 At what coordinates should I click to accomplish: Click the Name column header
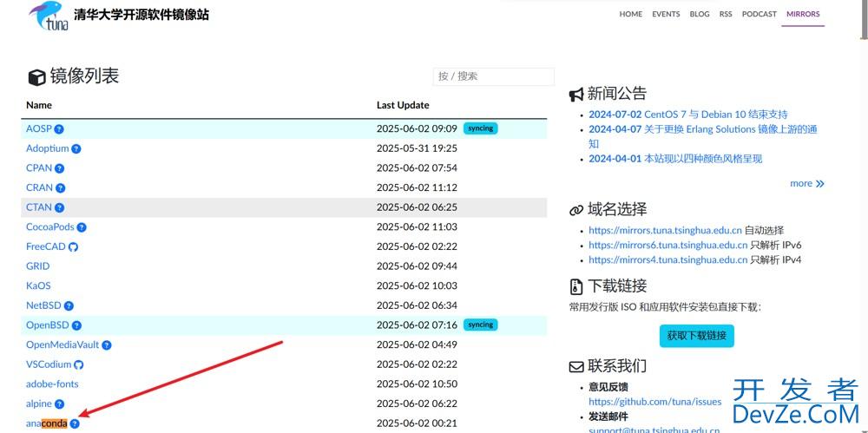[39, 105]
